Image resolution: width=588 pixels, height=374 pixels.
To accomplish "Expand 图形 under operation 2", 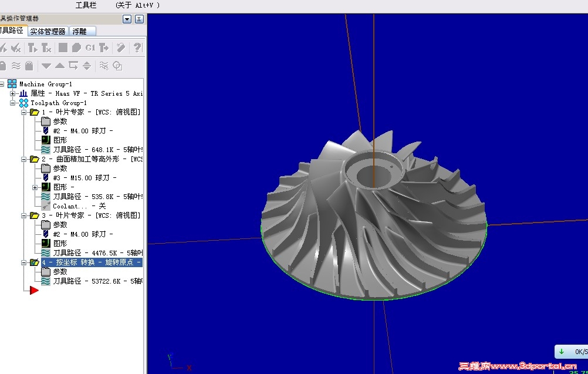I will (35, 187).
